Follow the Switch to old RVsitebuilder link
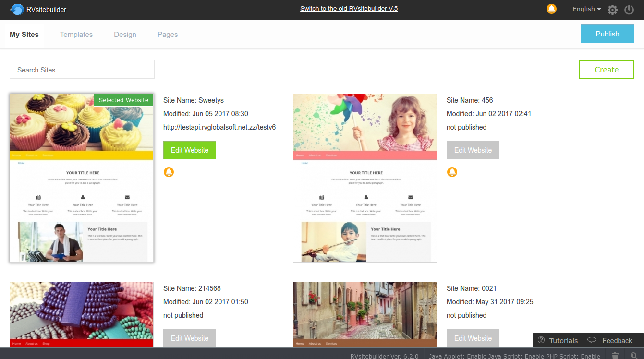The width and height of the screenshot is (644, 359). point(349,9)
